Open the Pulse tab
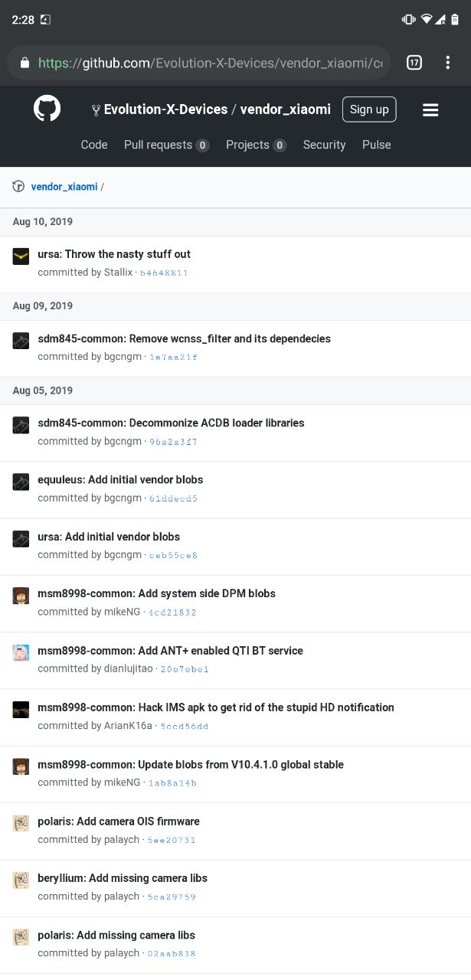Screen dimensions: 471x980 coord(376,145)
